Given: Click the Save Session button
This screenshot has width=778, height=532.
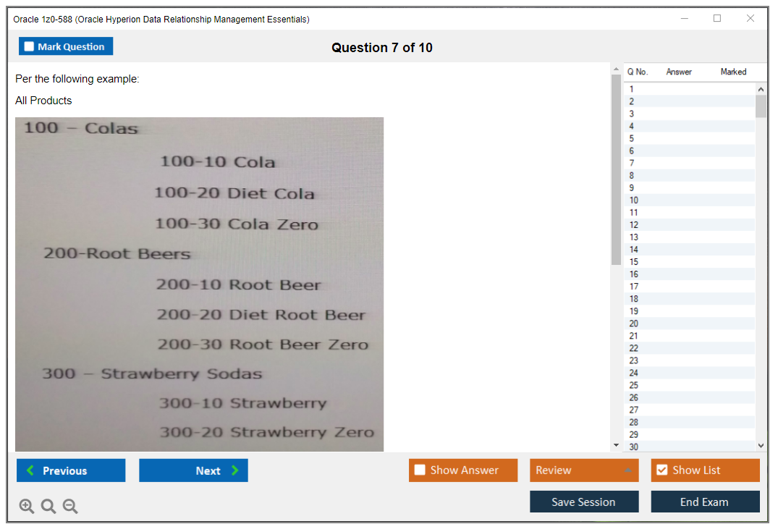Looking at the screenshot, I should tap(583, 502).
